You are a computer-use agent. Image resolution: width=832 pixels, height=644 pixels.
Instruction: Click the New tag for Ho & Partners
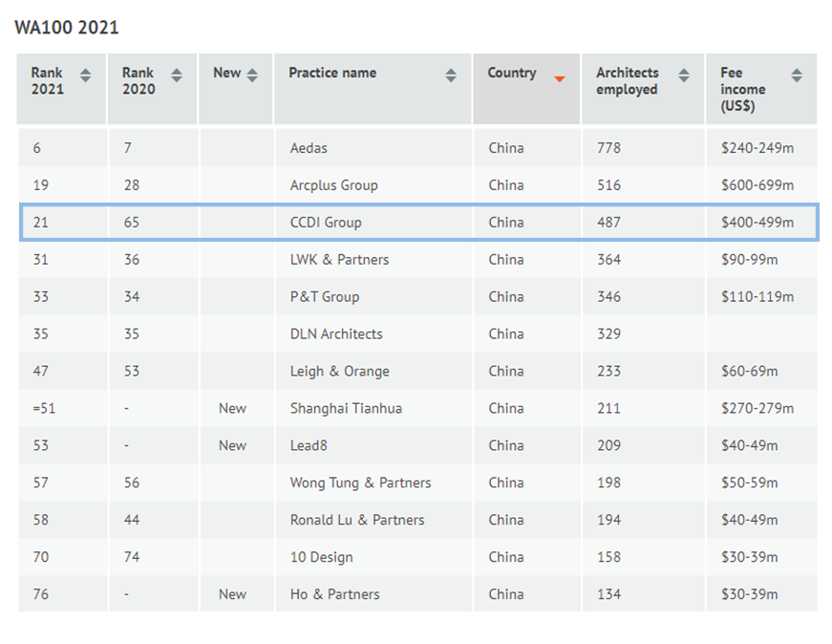click(x=232, y=594)
